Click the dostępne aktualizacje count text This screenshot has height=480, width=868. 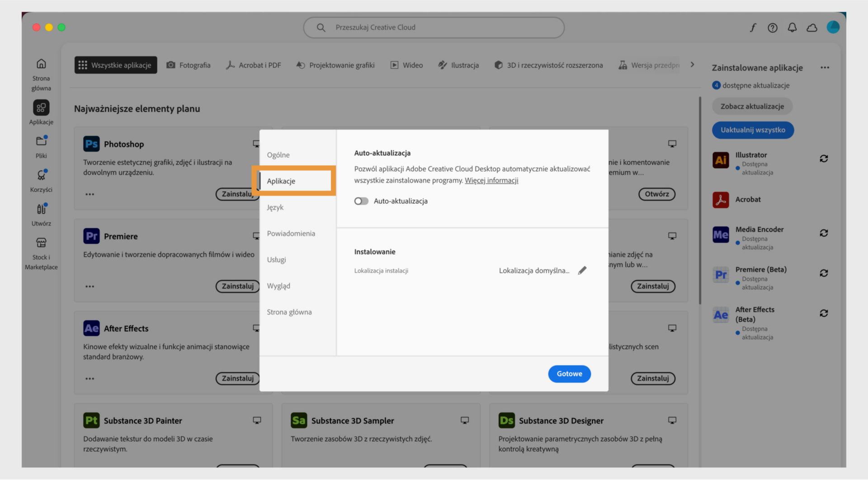[x=755, y=85]
